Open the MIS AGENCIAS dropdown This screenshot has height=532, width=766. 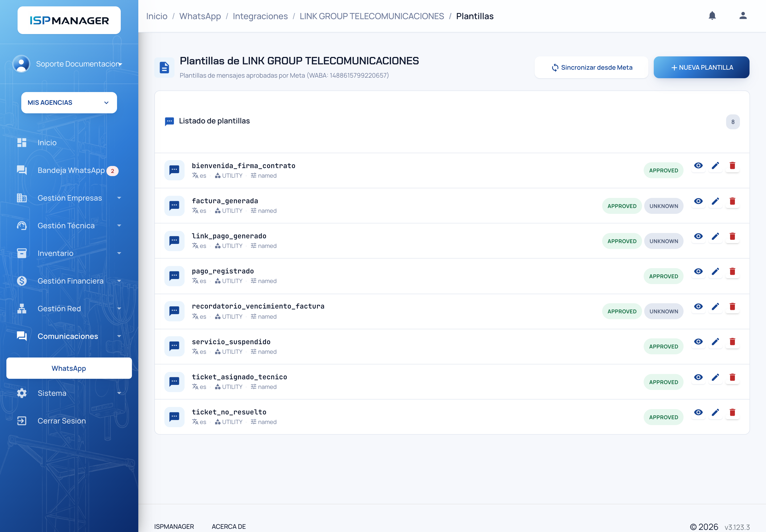(69, 103)
